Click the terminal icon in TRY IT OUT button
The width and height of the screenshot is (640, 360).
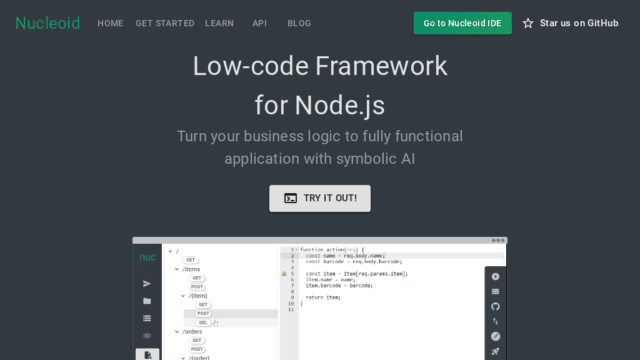[290, 198]
